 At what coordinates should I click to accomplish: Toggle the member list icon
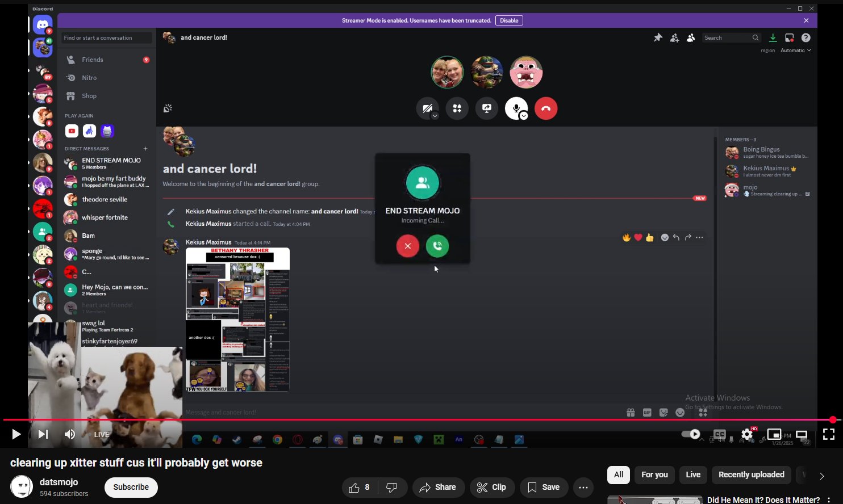(x=691, y=37)
